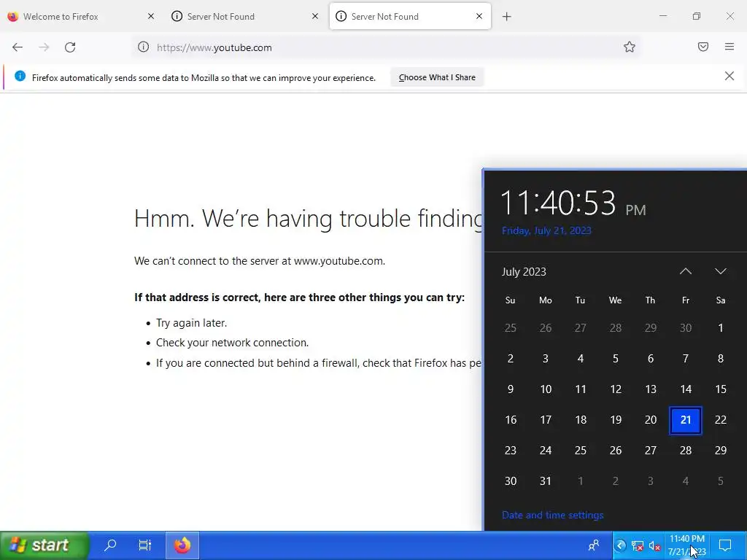This screenshot has width=747, height=560.
Task: Open the Save to Pocket icon
Action: pos(703,47)
